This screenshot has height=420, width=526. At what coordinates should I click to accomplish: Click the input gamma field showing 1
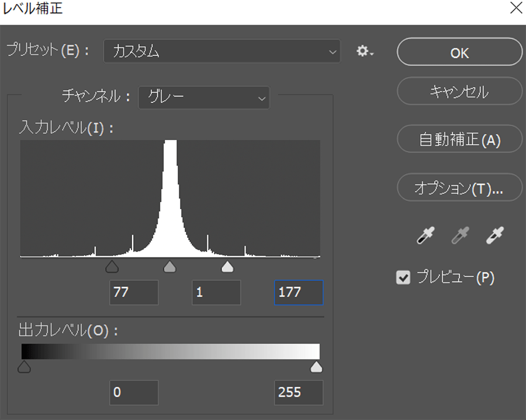pyautogui.click(x=216, y=292)
